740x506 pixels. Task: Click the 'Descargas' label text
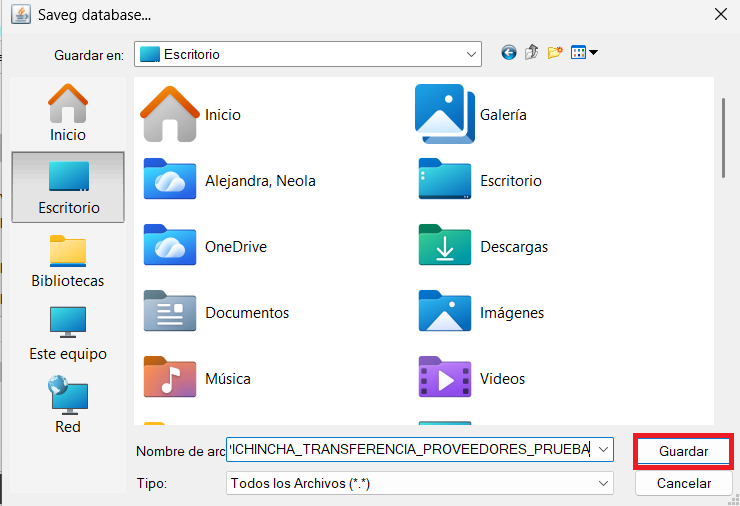coord(514,247)
